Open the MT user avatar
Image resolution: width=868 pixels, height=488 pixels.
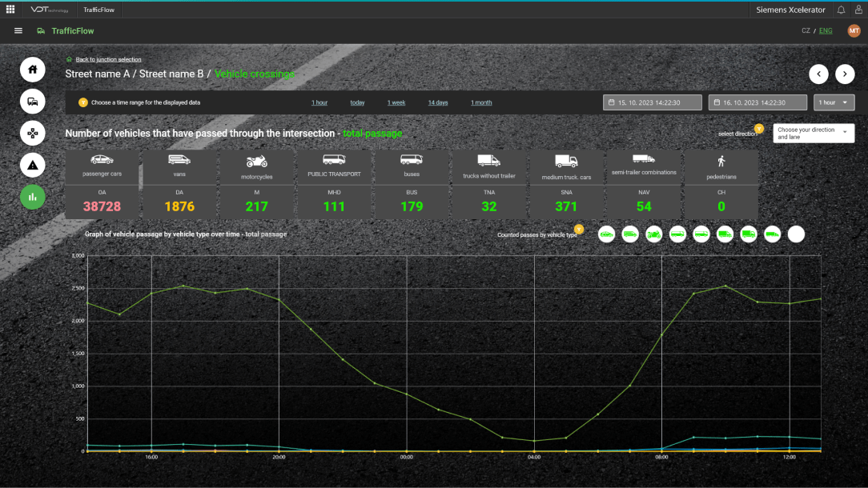[854, 31]
